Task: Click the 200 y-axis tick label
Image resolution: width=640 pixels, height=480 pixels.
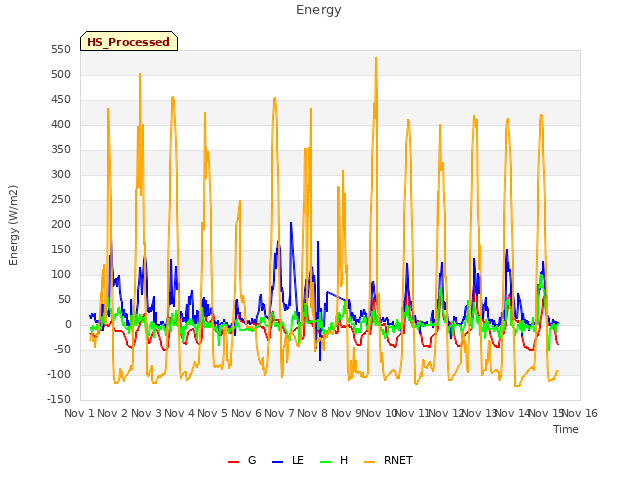Action: point(61,224)
